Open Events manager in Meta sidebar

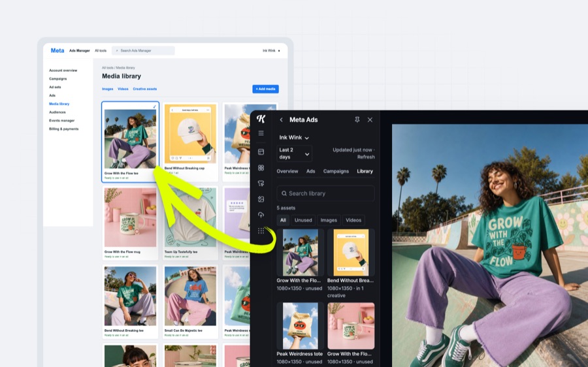(x=62, y=121)
